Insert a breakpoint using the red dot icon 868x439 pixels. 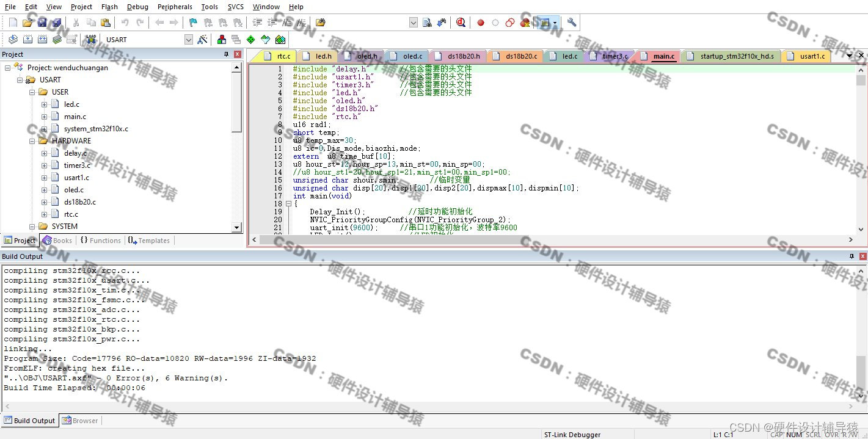pyautogui.click(x=480, y=23)
